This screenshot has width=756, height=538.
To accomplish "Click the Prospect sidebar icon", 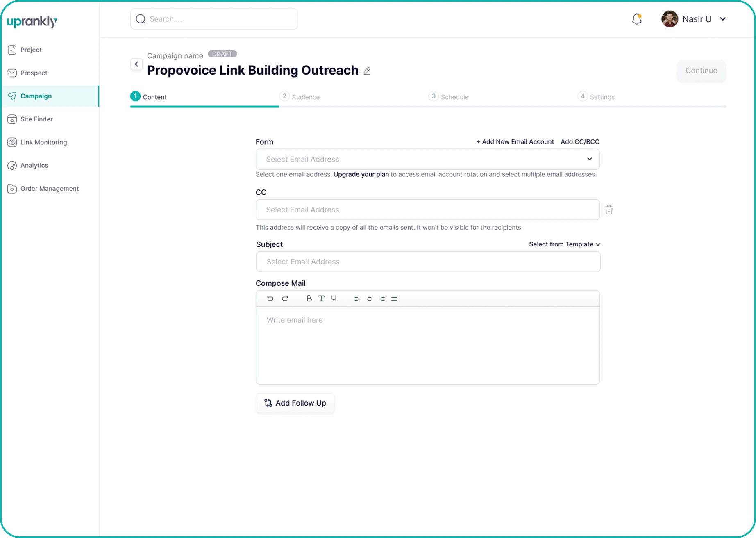I will click(12, 73).
